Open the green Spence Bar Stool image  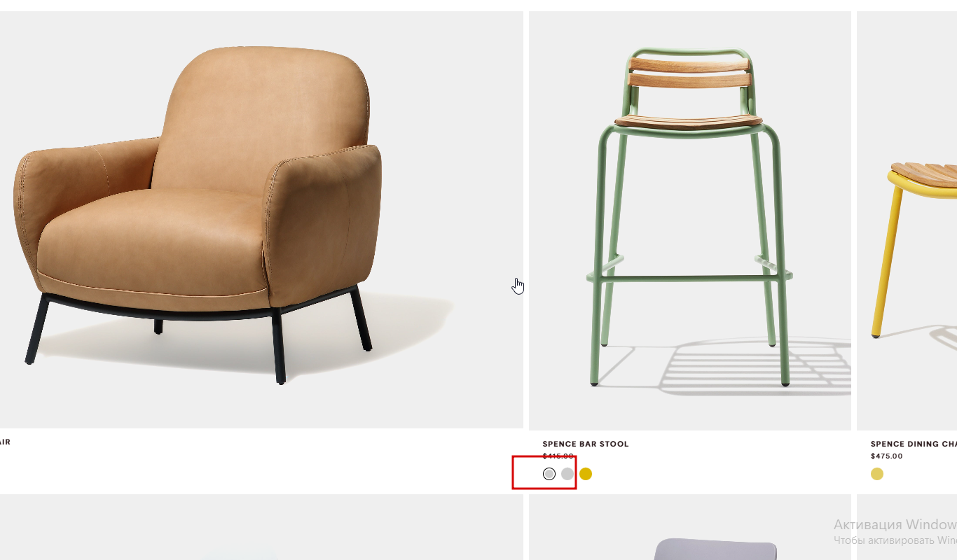690,220
